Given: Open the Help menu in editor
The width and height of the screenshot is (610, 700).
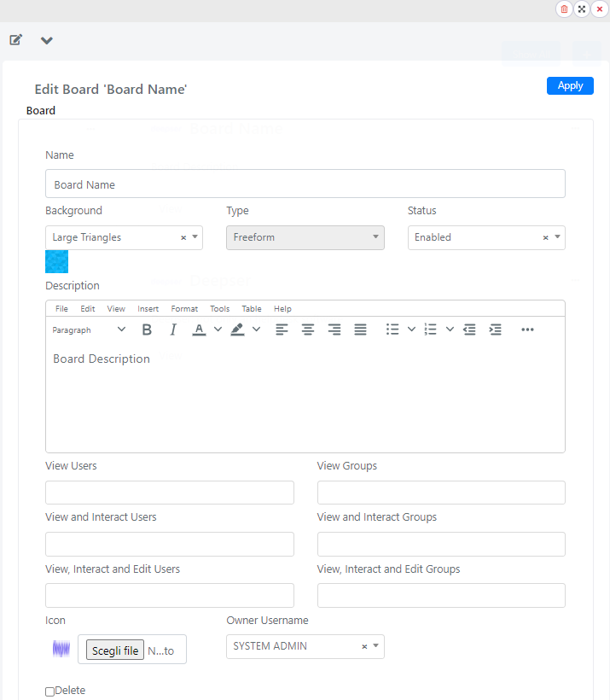Looking at the screenshot, I should (282, 309).
